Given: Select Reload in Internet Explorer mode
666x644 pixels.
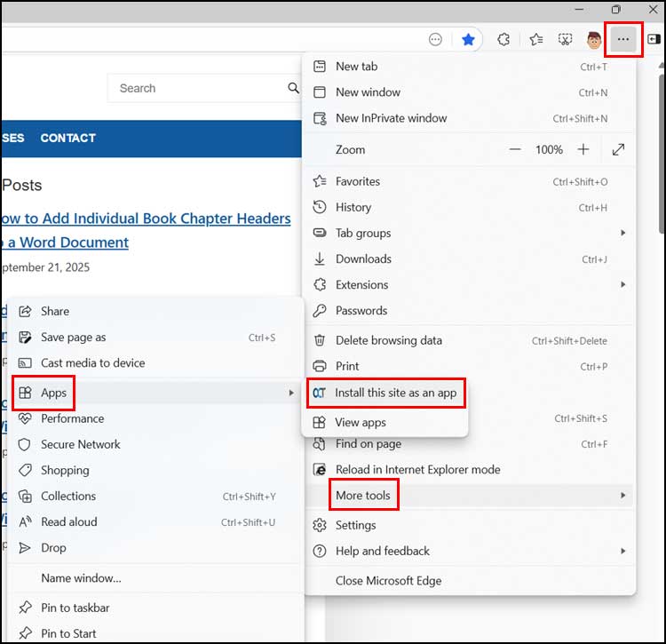Looking at the screenshot, I should 470,470.
